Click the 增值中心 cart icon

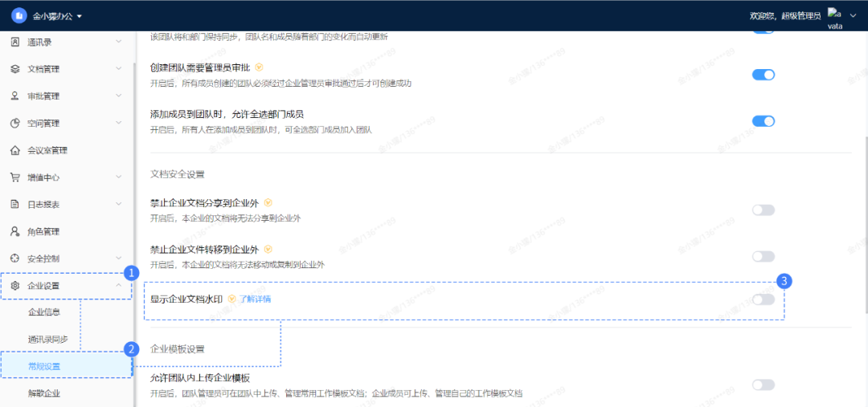click(x=15, y=177)
